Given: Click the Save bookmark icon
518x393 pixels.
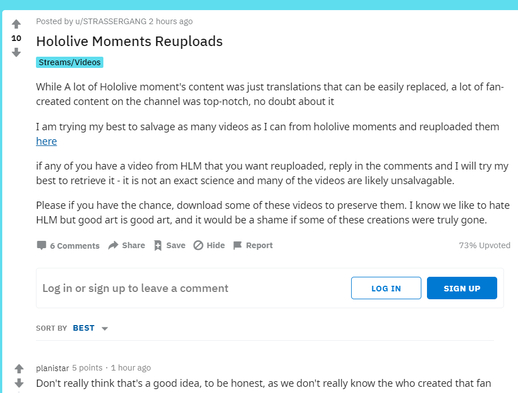Looking at the screenshot, I should click(158, 246).
